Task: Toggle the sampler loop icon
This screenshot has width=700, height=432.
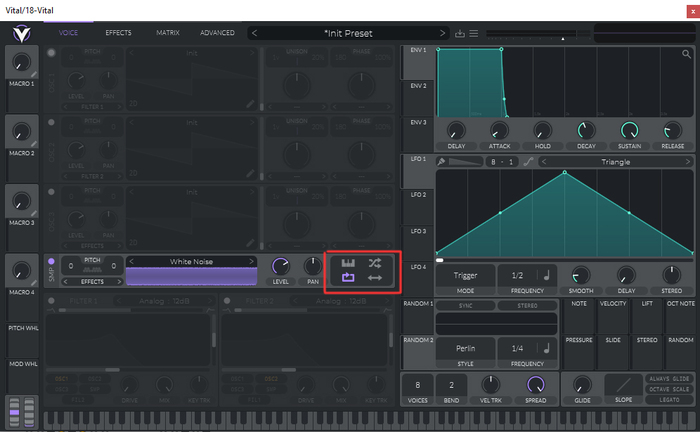Action: point(349,278)
